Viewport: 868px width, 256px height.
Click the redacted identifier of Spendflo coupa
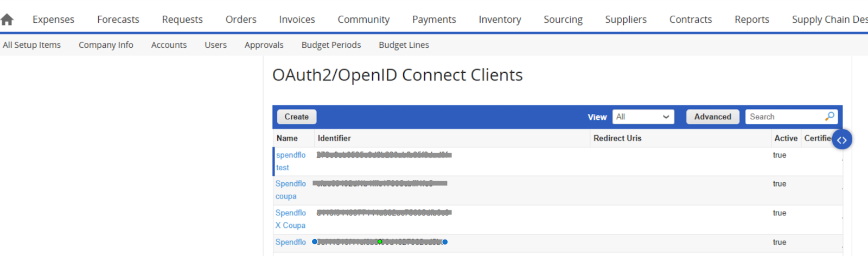click(x=380, y=184)
